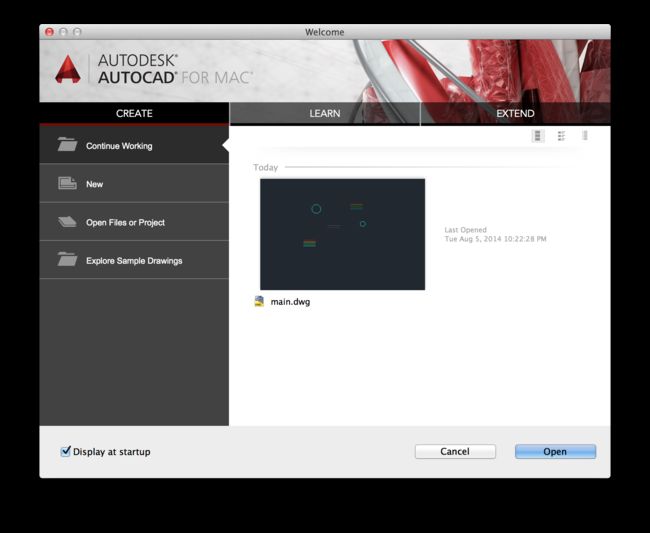
Task: Click the Cancel button
Action: click(x=455, y=451)
